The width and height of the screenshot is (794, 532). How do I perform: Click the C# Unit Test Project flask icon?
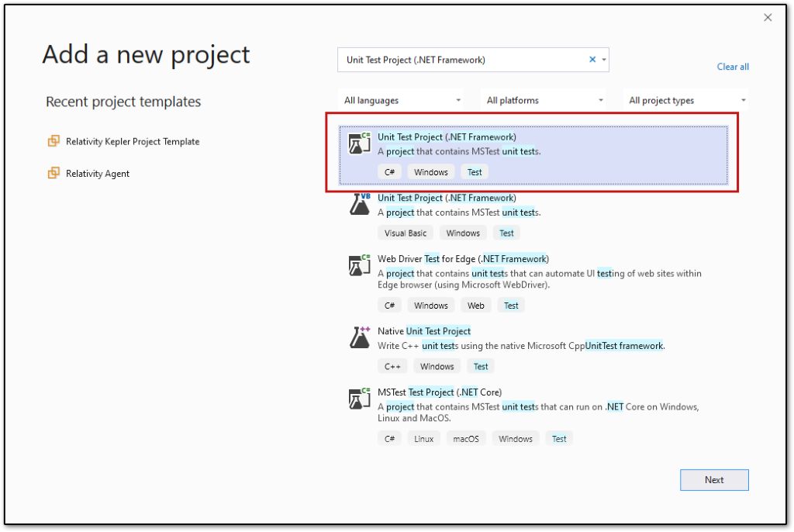pyautogui.click(x=360, y=143)
